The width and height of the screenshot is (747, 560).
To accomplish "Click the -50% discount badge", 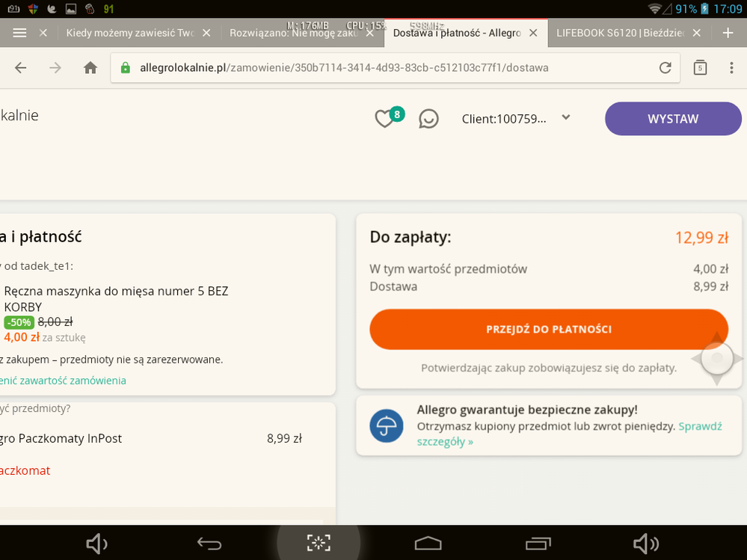I will tap(19, 322).
